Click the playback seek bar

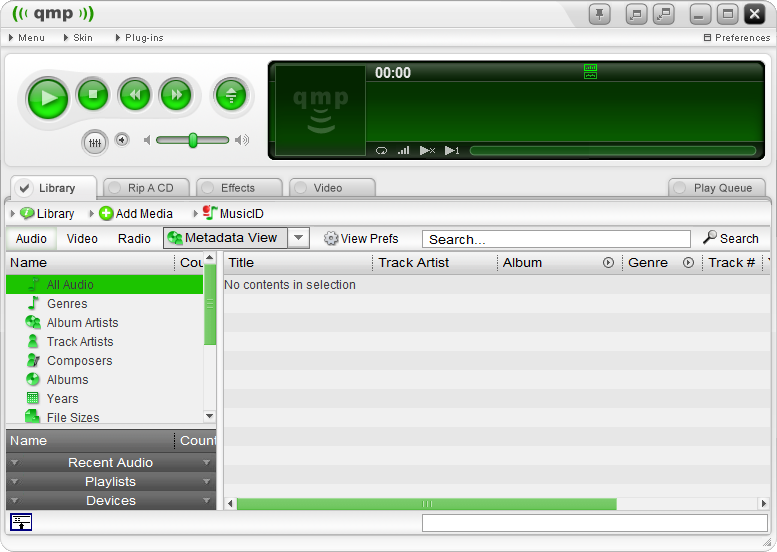click(612, 151)
